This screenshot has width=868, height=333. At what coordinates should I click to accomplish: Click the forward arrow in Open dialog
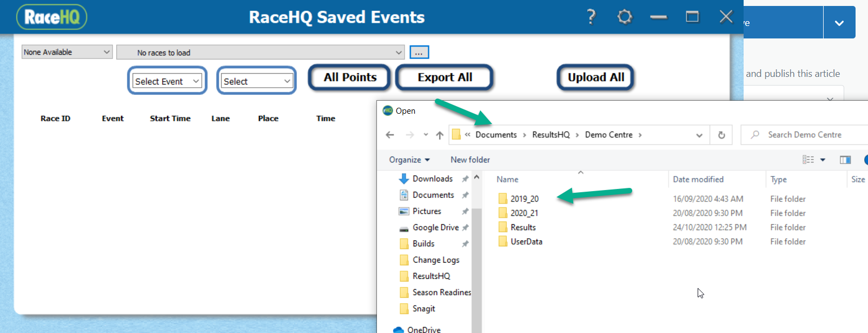[x=410, y=135]
